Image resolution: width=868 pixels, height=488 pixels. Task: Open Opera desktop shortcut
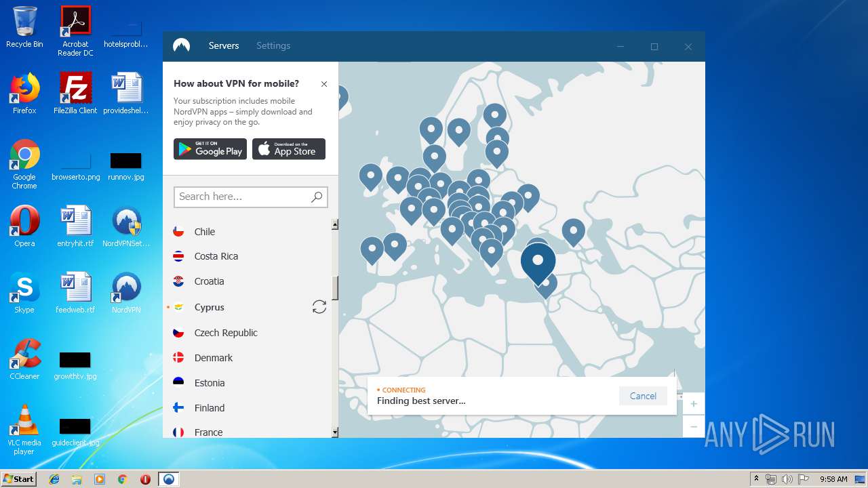[x=24, y=226]
